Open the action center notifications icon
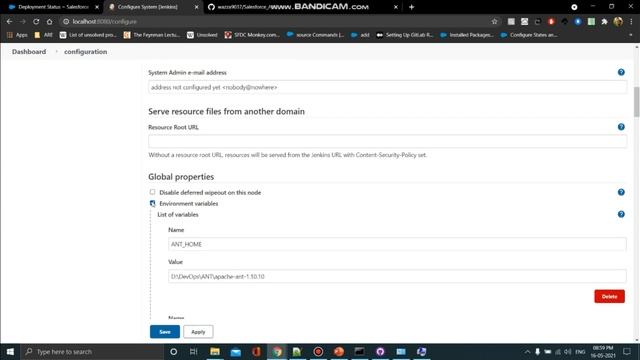 point(627,351)
